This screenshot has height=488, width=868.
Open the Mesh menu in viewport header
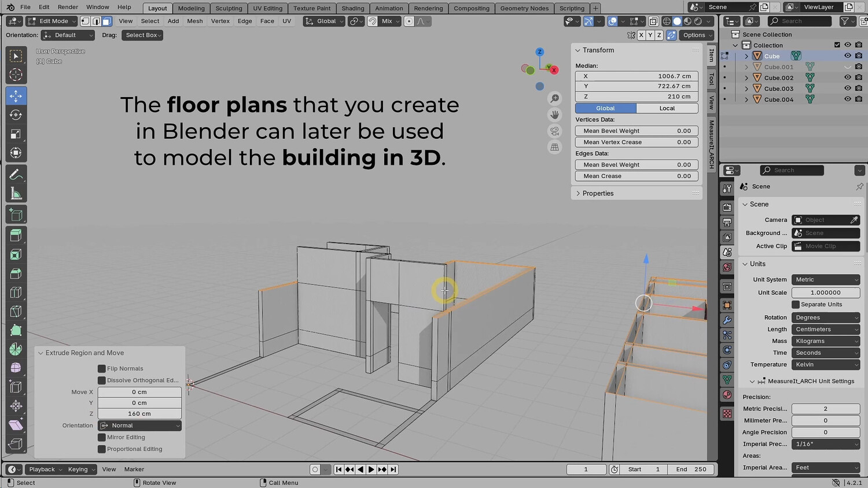coord(195,21)
